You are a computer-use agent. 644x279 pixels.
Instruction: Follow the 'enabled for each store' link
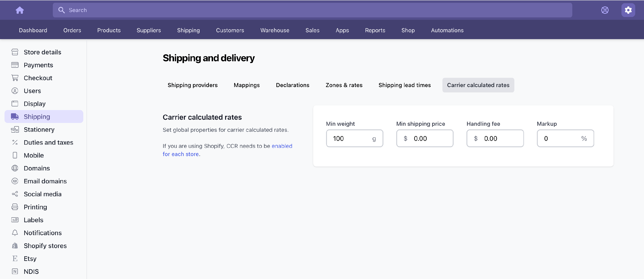click(281, 146)
